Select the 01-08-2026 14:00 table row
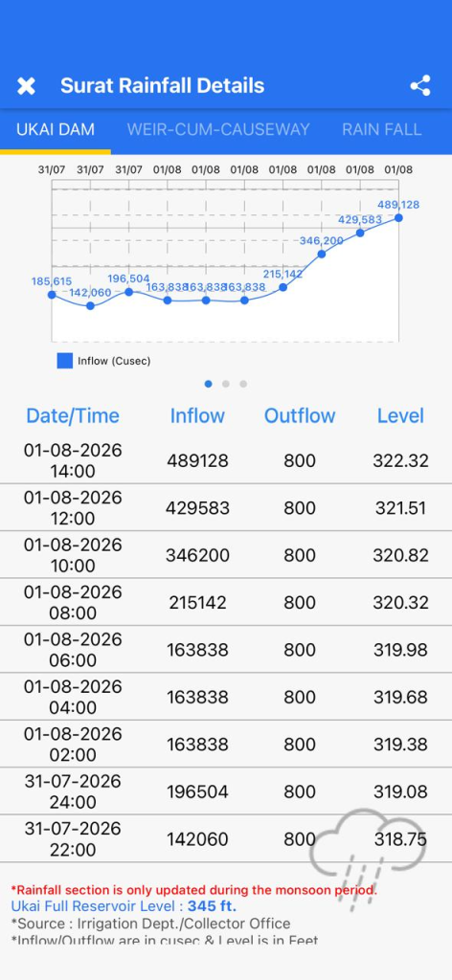Viewport: 452px width, 980px height. (226, 460)
